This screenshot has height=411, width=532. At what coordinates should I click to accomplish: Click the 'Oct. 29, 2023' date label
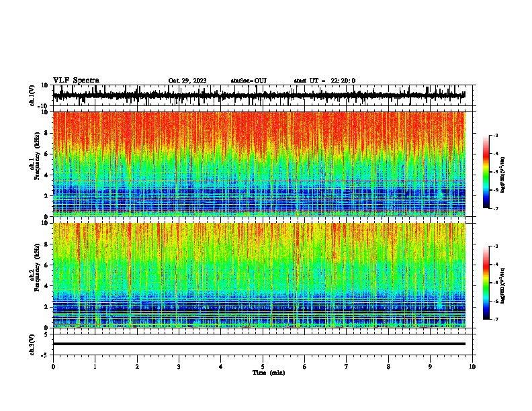click(187, 81)
